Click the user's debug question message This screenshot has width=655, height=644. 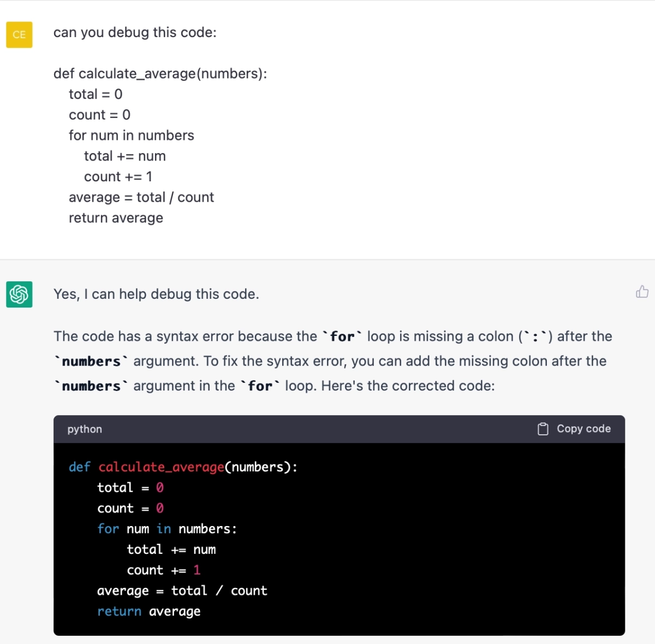click(x=135, y=32)
